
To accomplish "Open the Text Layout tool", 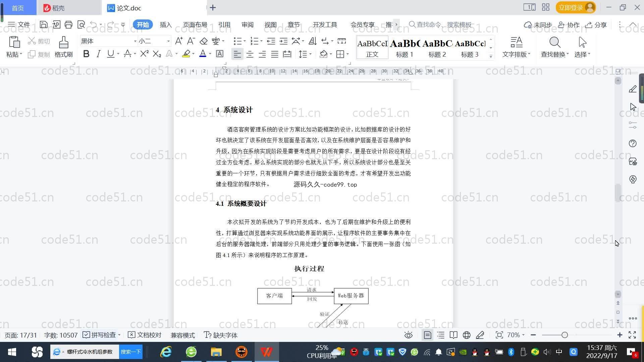I will tap(516, 47).
